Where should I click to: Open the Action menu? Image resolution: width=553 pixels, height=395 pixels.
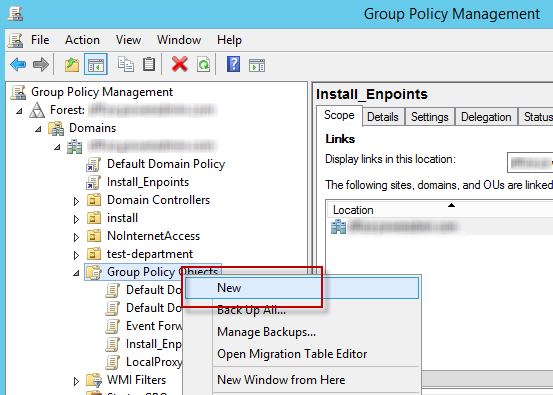click(x=82, y=40)
